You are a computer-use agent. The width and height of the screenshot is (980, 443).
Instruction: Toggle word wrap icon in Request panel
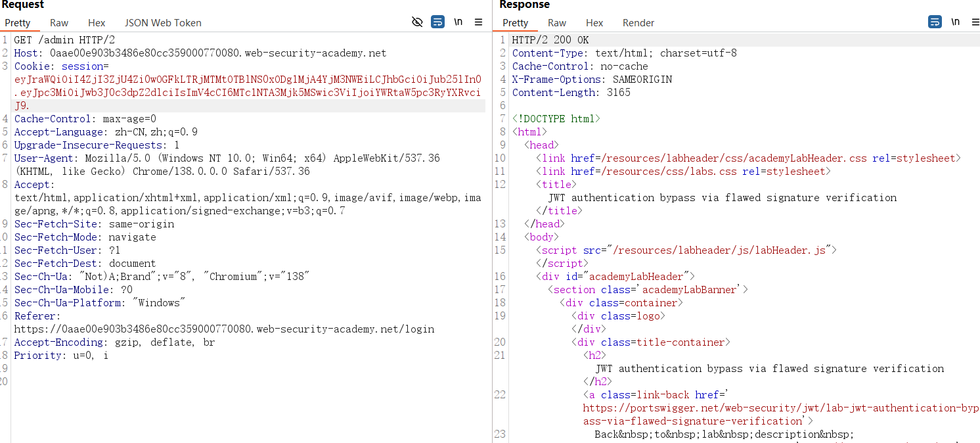[437, 22]
